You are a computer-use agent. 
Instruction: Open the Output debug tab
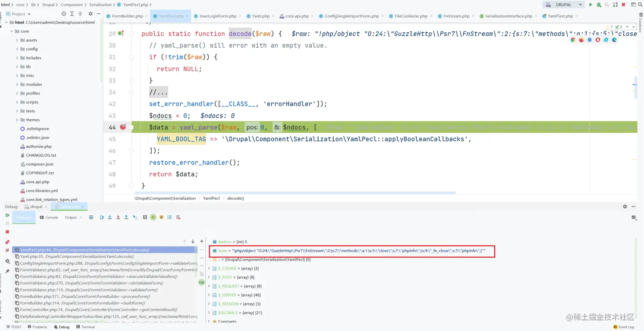pos(71,217)
